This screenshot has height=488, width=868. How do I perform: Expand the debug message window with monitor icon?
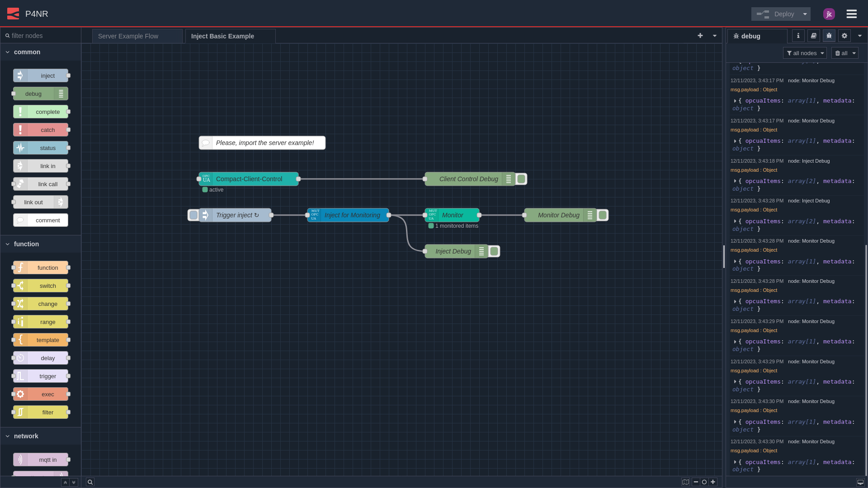[860, 482]
